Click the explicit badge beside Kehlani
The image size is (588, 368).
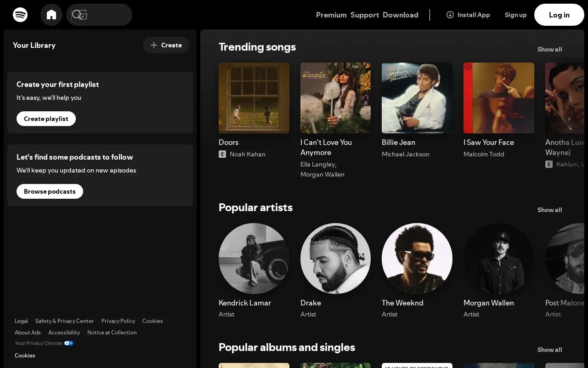pyautogui.click(x=549, y=164)
